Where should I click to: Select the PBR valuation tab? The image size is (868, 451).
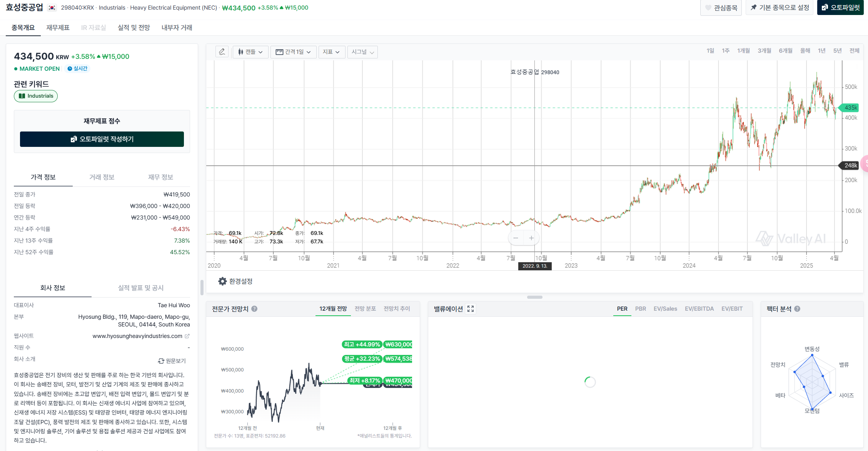640,309
